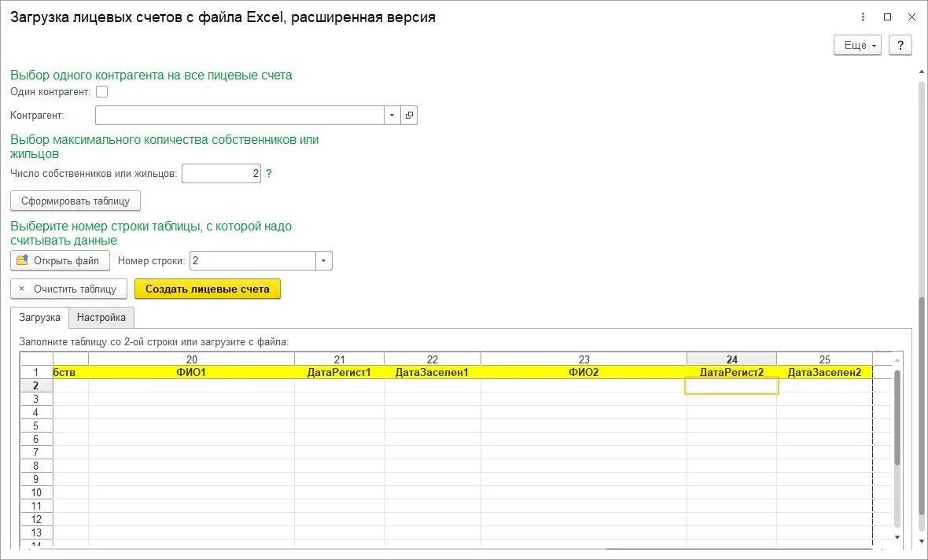Expand the Контрагент dropdown arrow

point(392,115)
